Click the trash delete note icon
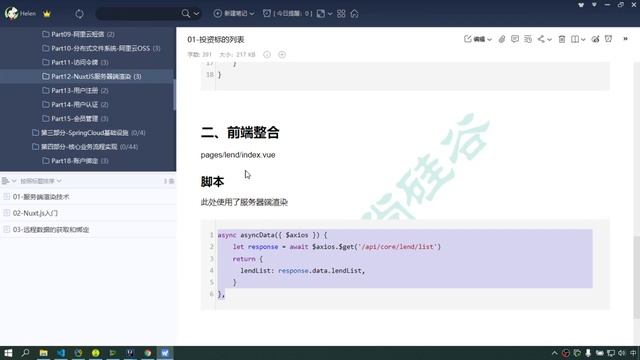The height and width of the screenshot is (360, 640). tap(562, 39)
